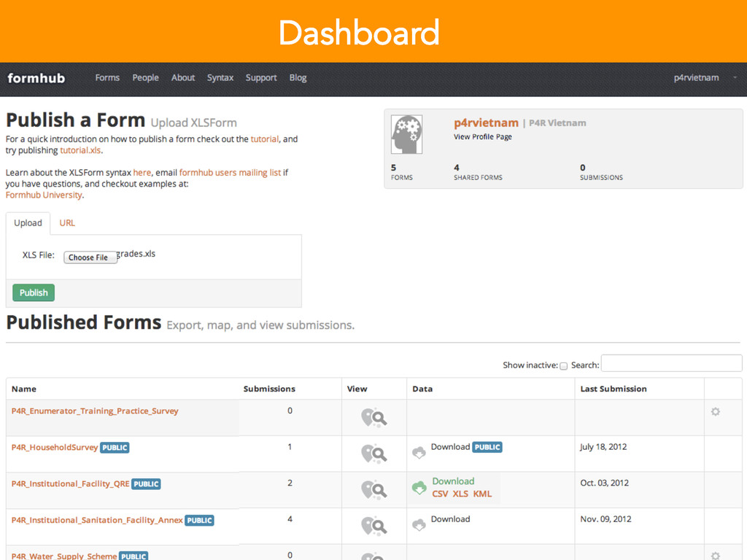Open P4R_Water_Supply_Scheme form link

click(64, 556)
